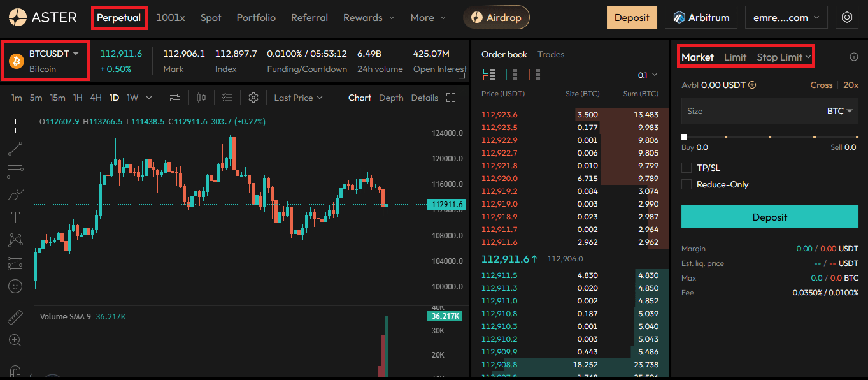Click the orange Deposit button in header
Screen dimensions: 868x380
632,18
